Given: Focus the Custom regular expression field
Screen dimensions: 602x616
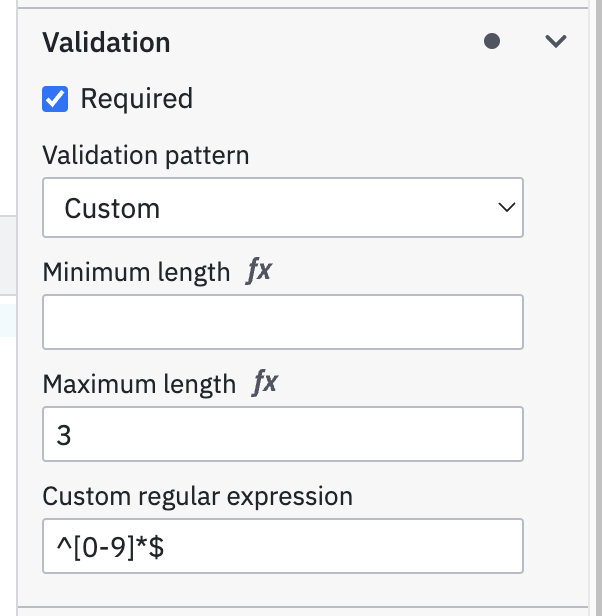Looking at the screenshot, I should [x=283, y=546].
